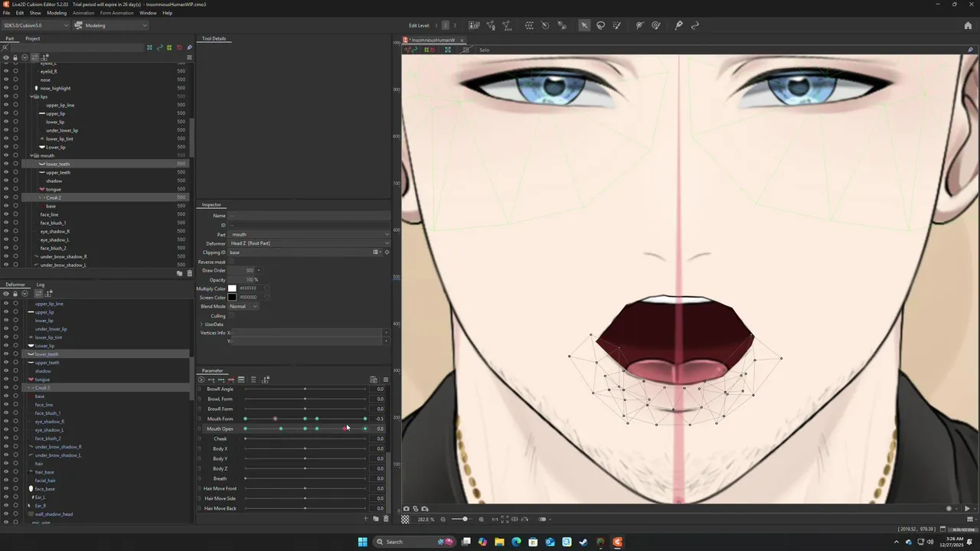Open the File menu
This screenshot has height=551, width=980.
7,13
